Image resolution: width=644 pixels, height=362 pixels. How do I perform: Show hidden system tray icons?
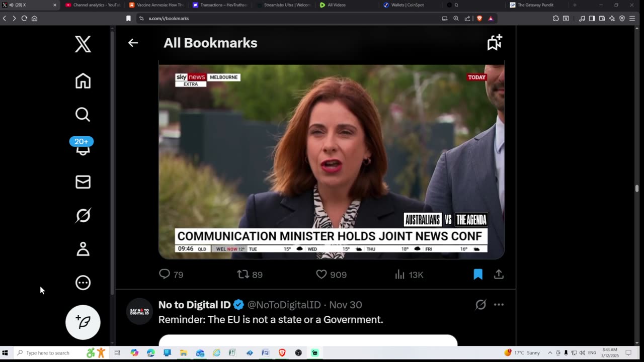(x=550, y=353)
